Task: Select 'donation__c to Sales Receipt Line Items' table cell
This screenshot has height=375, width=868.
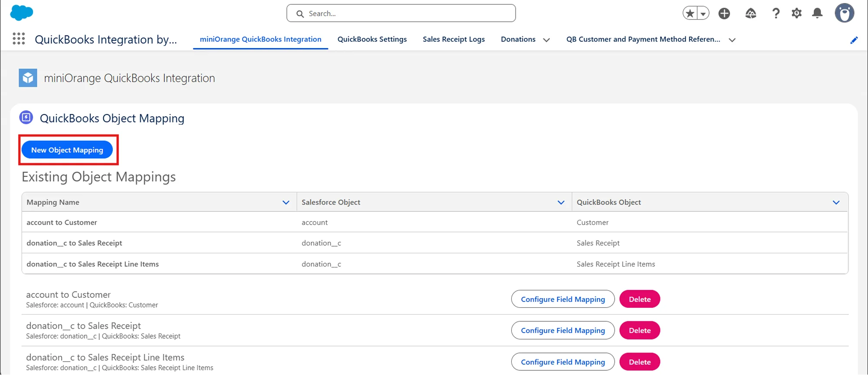Action: pyautogui.click(x=92, y=264)
